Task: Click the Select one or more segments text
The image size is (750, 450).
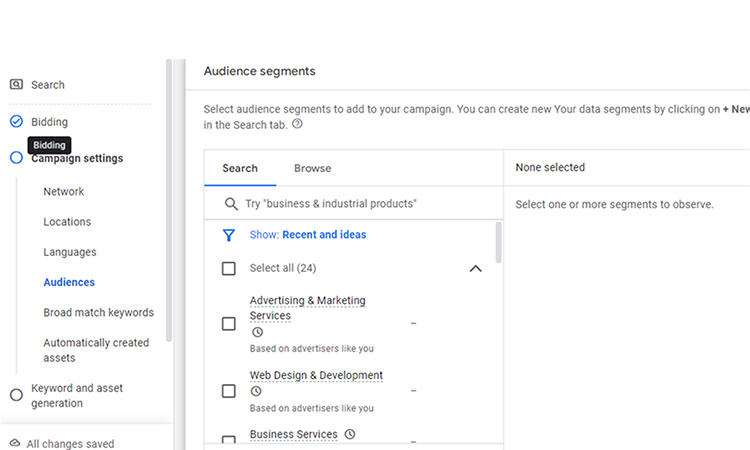Action: coord(614,205)
